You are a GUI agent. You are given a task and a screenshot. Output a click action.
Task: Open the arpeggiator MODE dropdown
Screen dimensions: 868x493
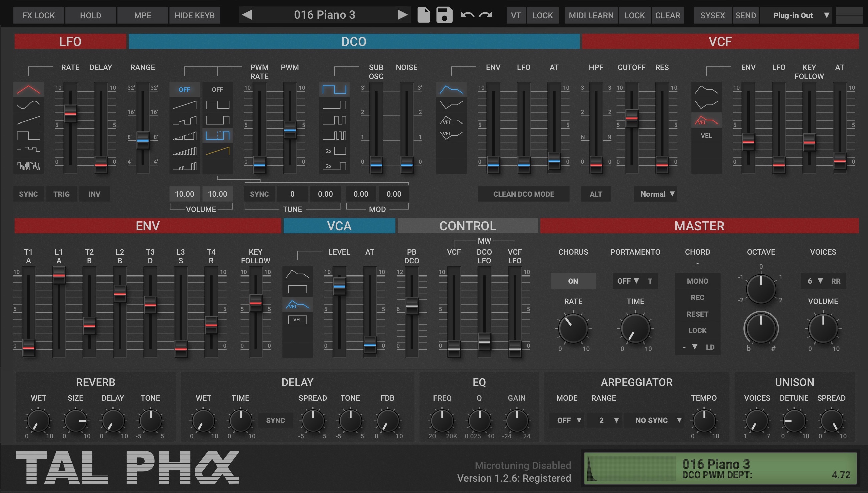(x=569, y=420)
